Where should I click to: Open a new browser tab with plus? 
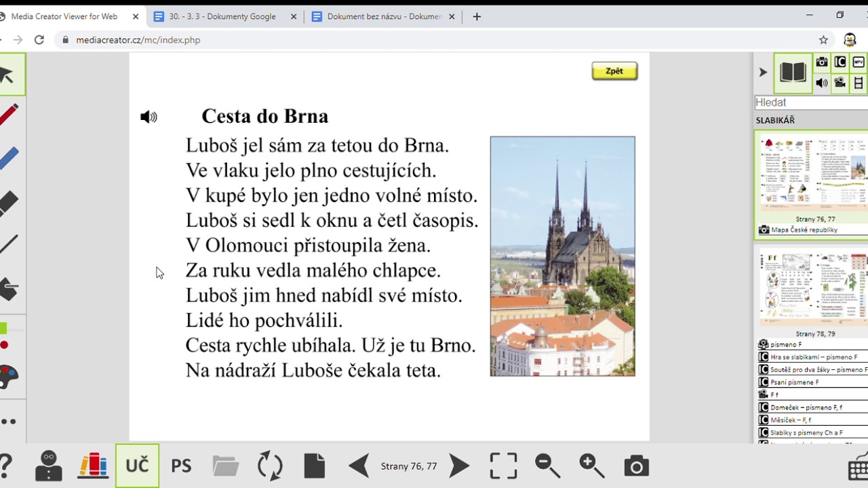tap(477, 16)
